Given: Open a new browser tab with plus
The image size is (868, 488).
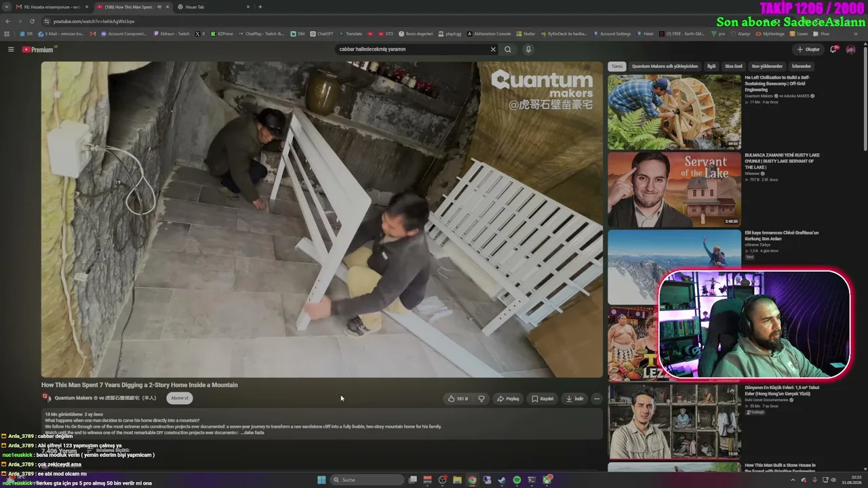Looking at the screenshot, I should 260,7.
